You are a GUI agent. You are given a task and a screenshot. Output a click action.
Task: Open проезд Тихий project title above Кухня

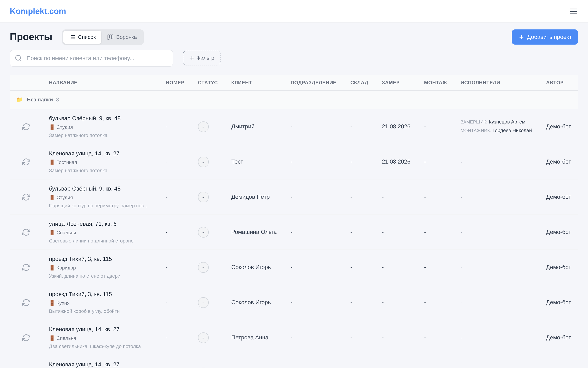[80, 294]
